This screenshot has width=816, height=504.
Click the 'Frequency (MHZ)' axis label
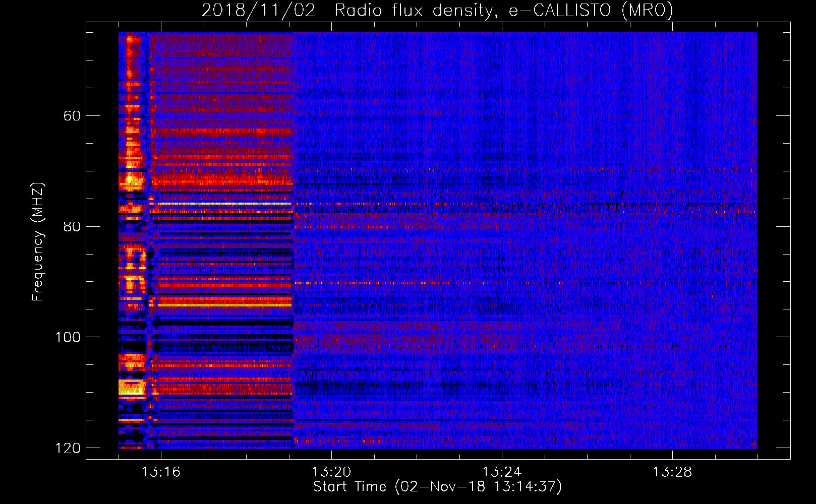38,242
